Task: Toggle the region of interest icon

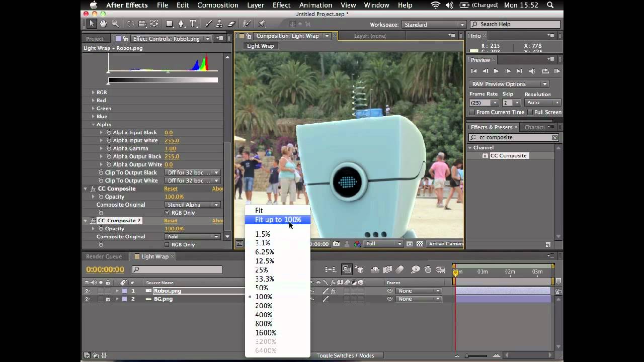Action: 410,244
